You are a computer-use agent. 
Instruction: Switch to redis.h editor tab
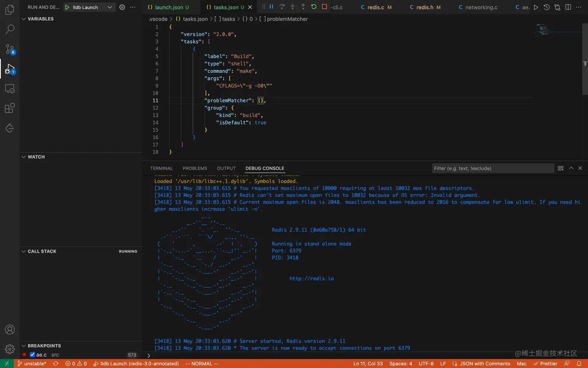[425, 7]
